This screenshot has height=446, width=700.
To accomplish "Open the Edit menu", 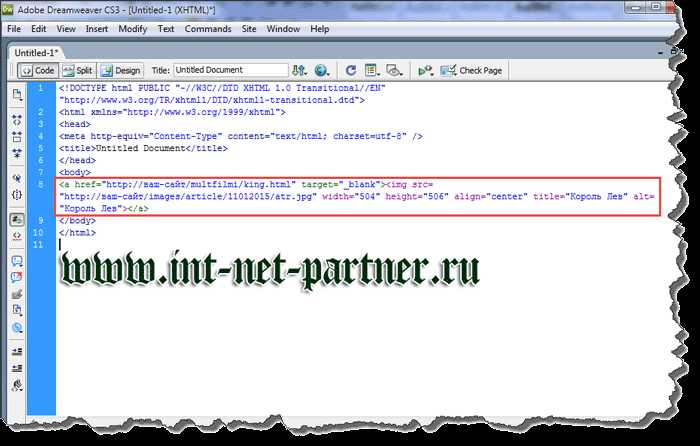I will pos(38,29).
